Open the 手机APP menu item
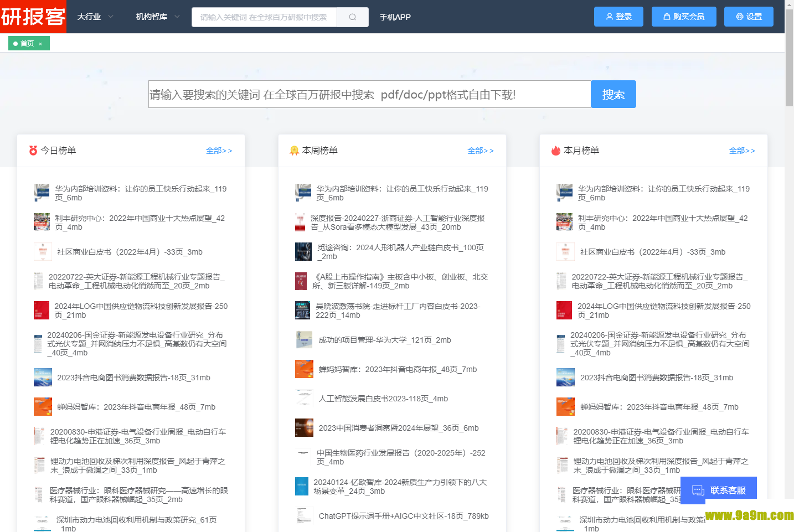Viewport: 794px width, 532px height. click(x=395, y=17)
